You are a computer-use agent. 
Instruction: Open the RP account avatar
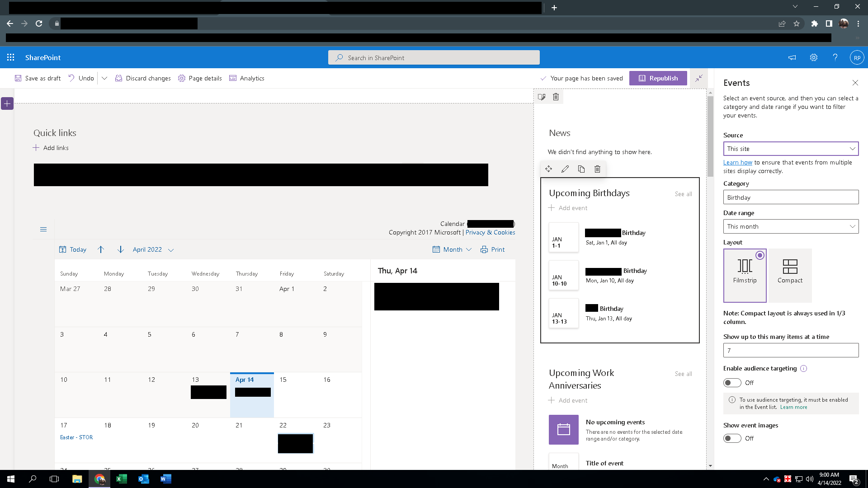857,58
